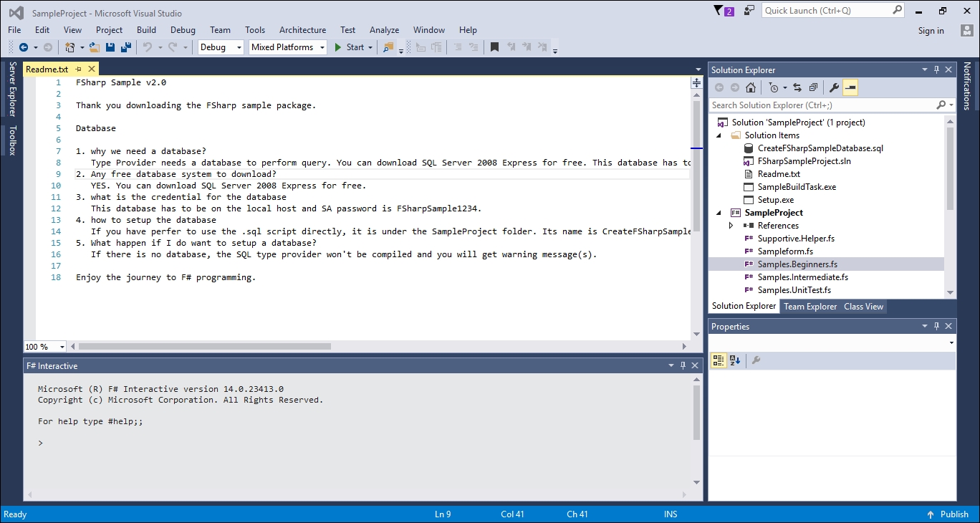Switch to the Team Explorer tab

pos(810,307)
